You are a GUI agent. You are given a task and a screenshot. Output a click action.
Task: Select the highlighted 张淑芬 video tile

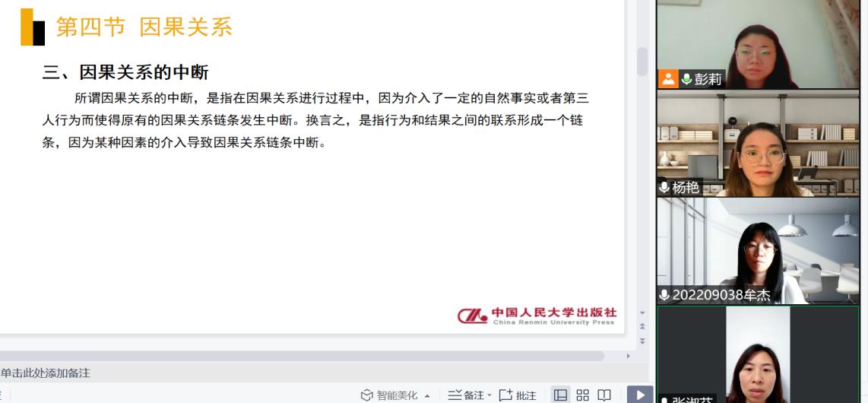tap(758, 354)
